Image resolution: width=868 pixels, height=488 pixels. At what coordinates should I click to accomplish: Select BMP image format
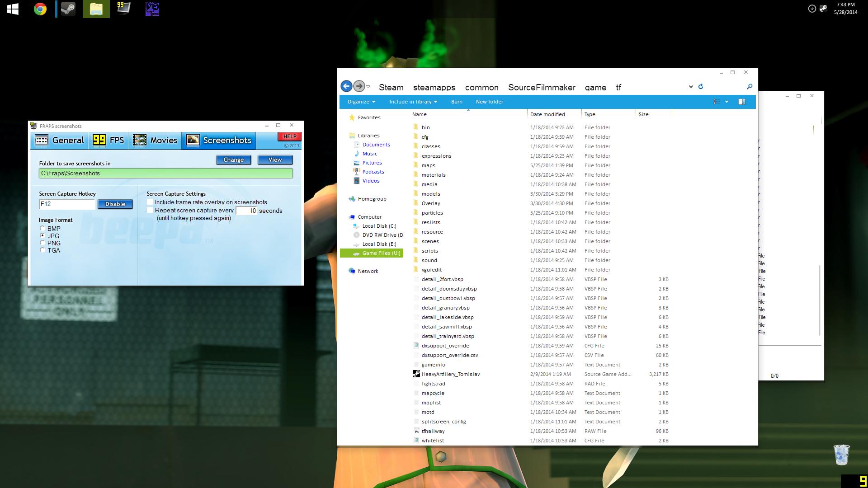point(42,229)
